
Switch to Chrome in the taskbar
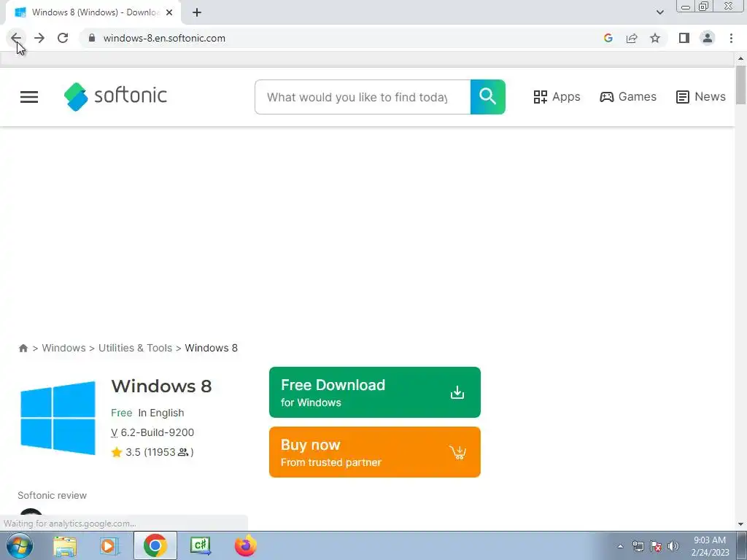click(x=155, y=545)
